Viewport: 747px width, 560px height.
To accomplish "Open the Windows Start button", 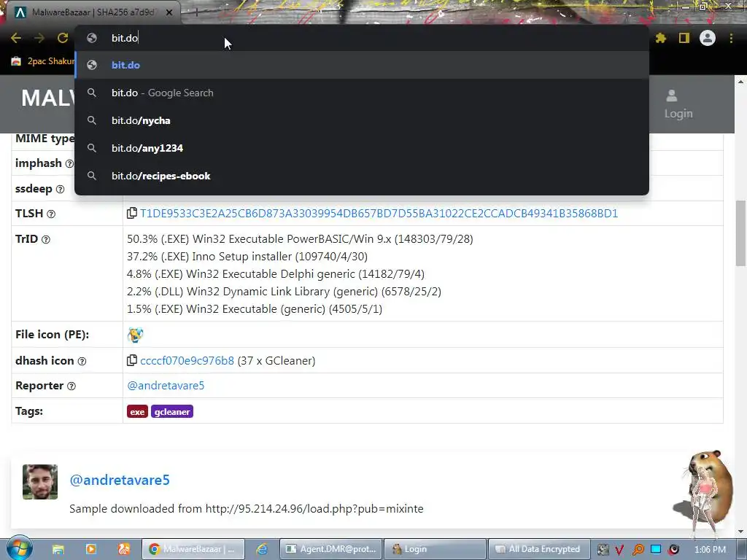I will 19,549.
